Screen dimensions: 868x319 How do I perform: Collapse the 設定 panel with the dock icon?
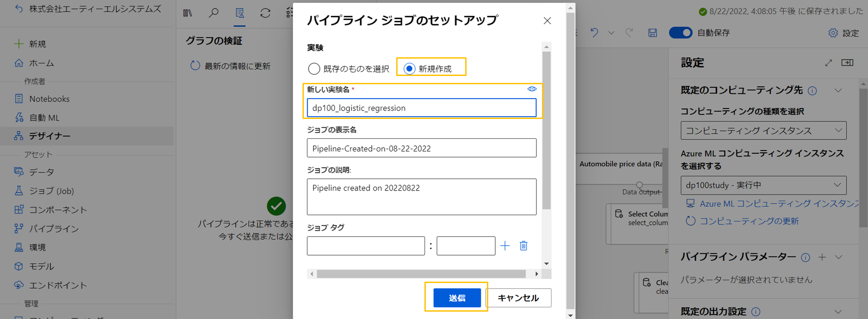tap(847, 63)
